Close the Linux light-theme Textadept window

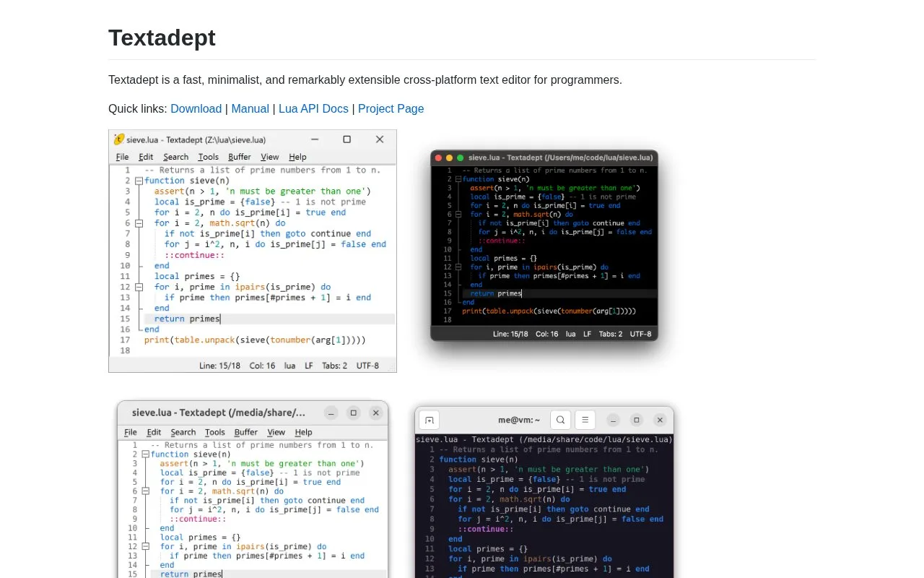tap(375, 413)
